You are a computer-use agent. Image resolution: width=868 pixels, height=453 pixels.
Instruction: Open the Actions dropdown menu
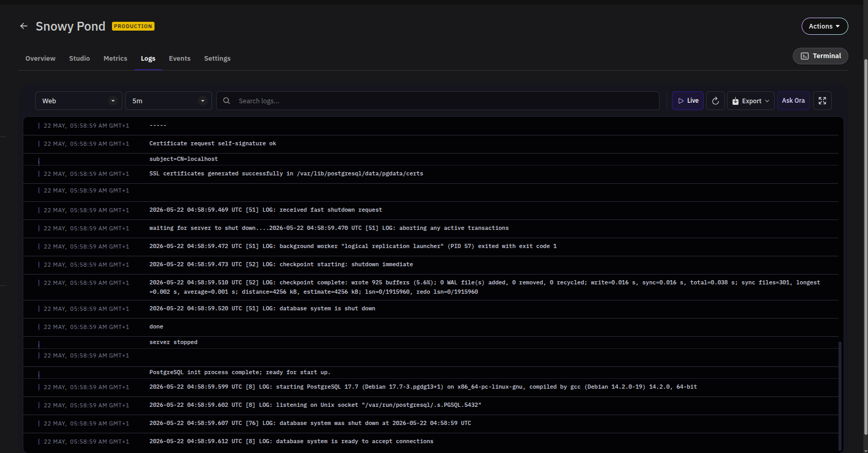coord(824,26)
